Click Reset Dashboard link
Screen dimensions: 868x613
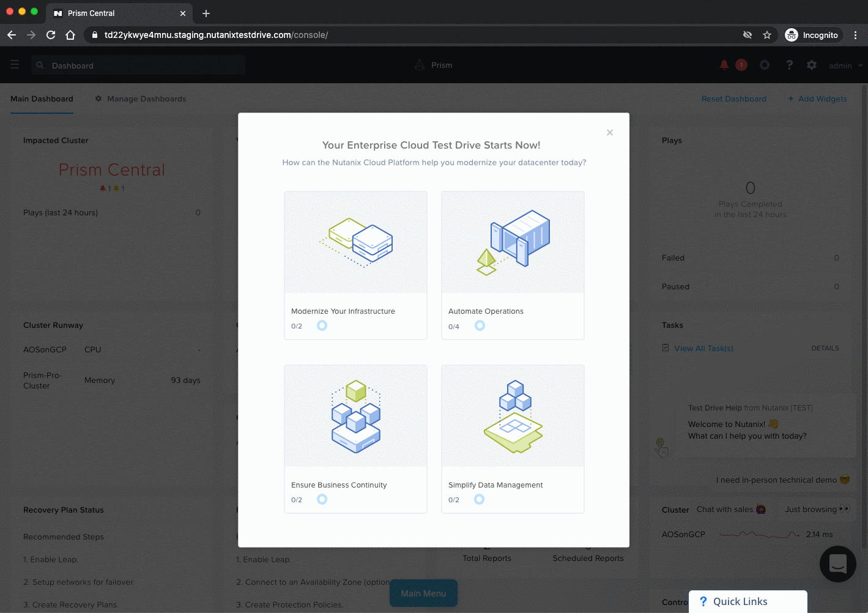734,99
